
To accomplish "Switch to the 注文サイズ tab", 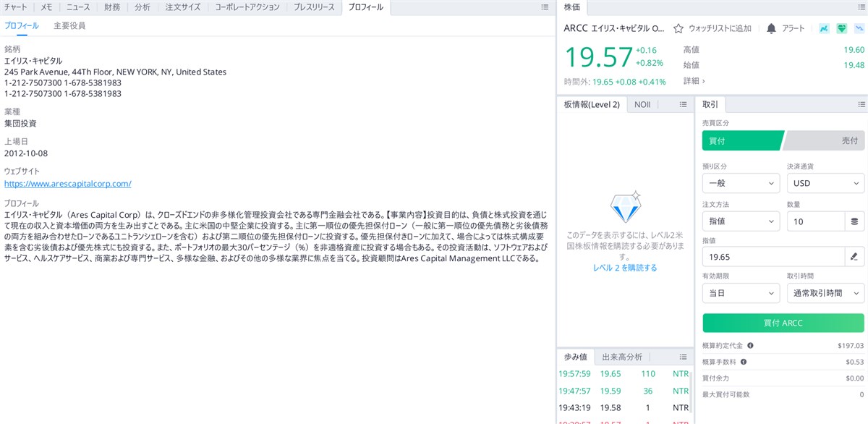I will point(183,7).
